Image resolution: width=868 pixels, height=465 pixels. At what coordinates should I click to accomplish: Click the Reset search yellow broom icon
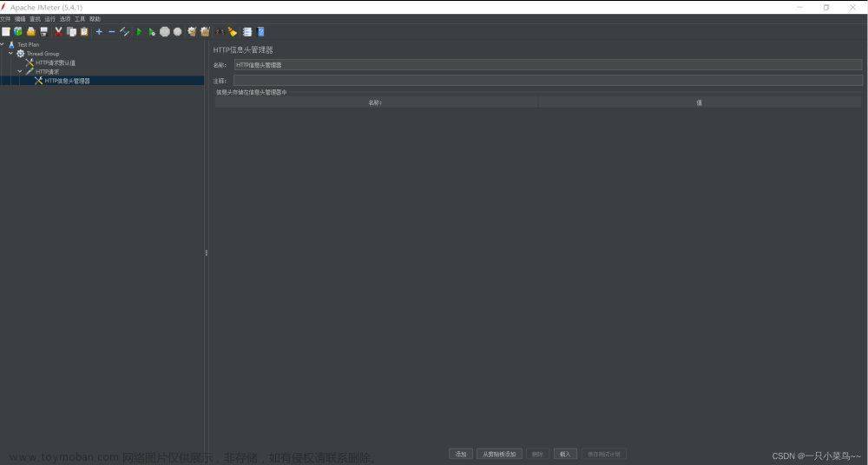coord(233,31)
